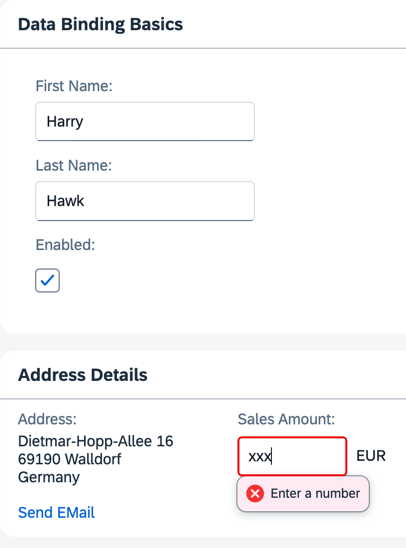Click the red error icon in popup
Viewport: 406px width, 548px height.
[255, 493]
